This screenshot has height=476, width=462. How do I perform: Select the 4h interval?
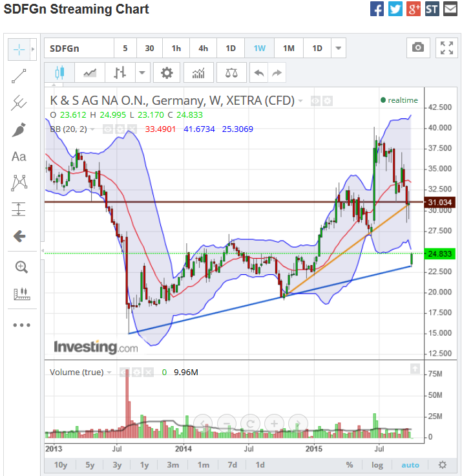204,48
